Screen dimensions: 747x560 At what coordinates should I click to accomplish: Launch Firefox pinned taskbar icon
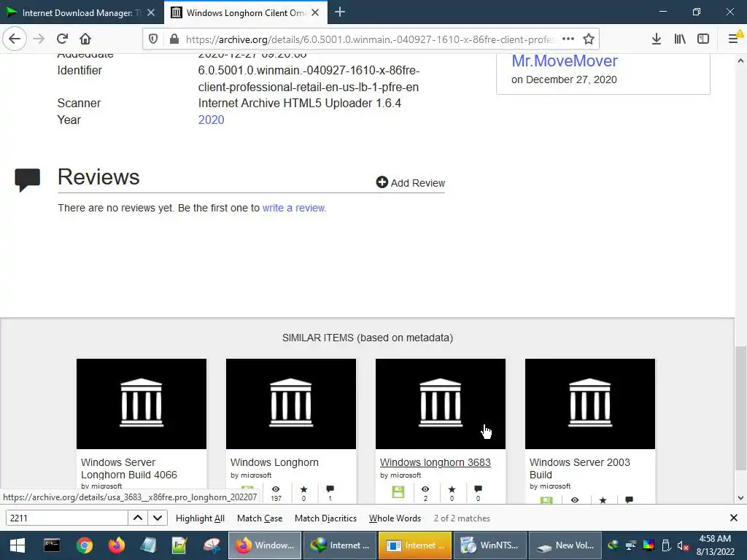pyautogui.click(x=116, y=545)
